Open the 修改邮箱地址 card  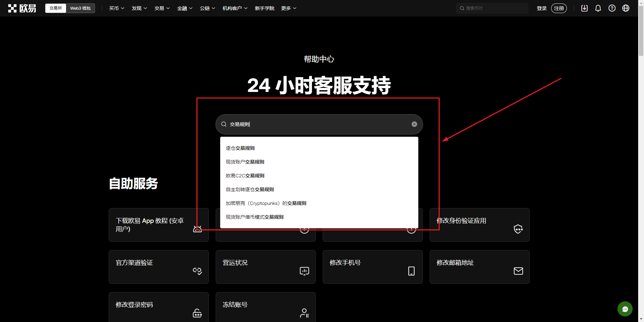point(480,267)
